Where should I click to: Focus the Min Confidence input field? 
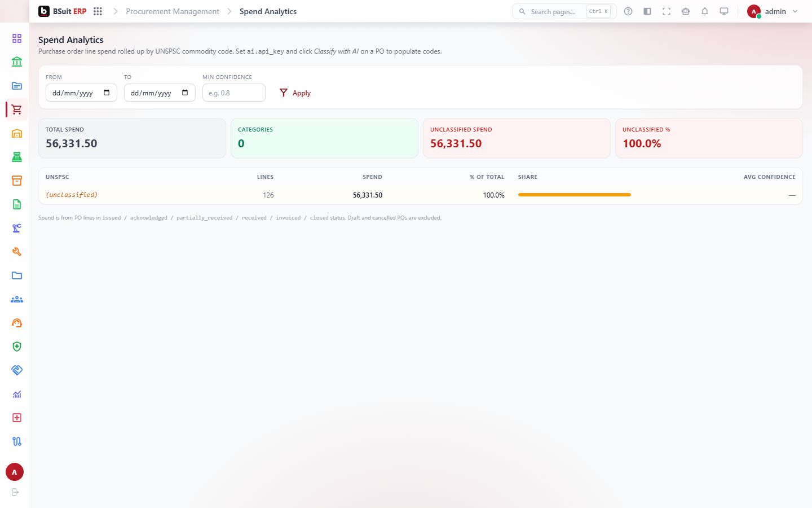234,93
